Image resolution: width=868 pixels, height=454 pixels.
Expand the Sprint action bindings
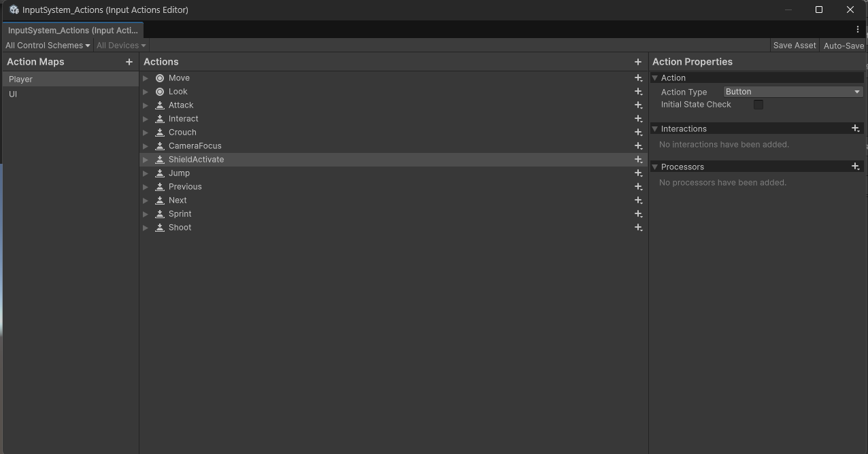(146, 214)
